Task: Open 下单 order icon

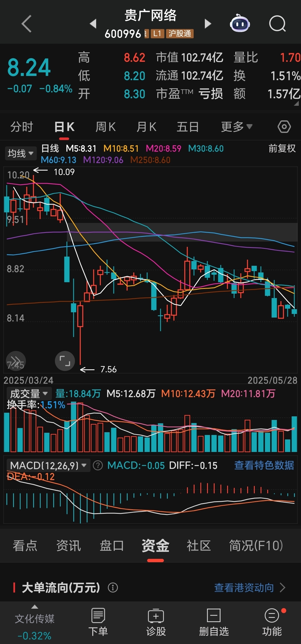Action: coord(98,622)
